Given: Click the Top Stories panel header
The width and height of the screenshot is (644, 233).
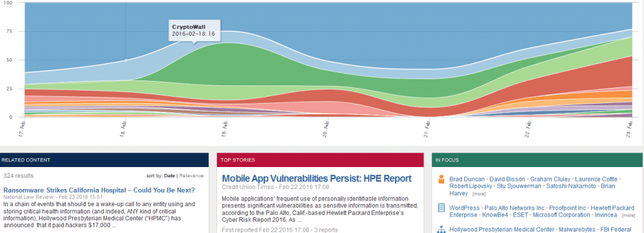Looking at the screenshot, I should pyautogui.click(x=320, y=160).
